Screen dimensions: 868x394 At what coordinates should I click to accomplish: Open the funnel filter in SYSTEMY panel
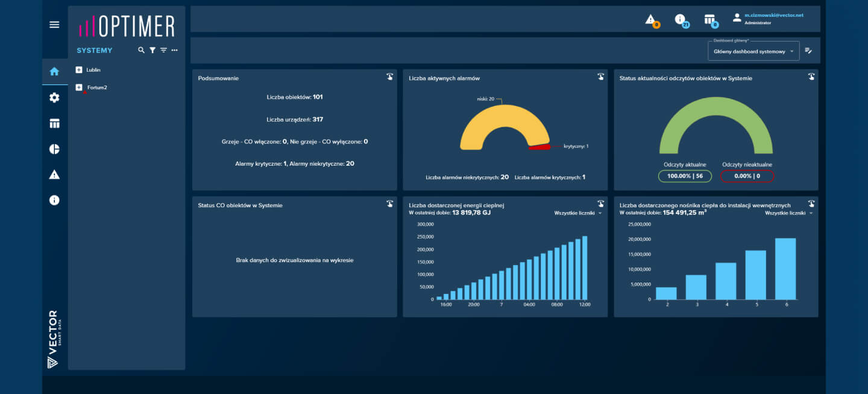pyautogui.click(x=153, y=51)
